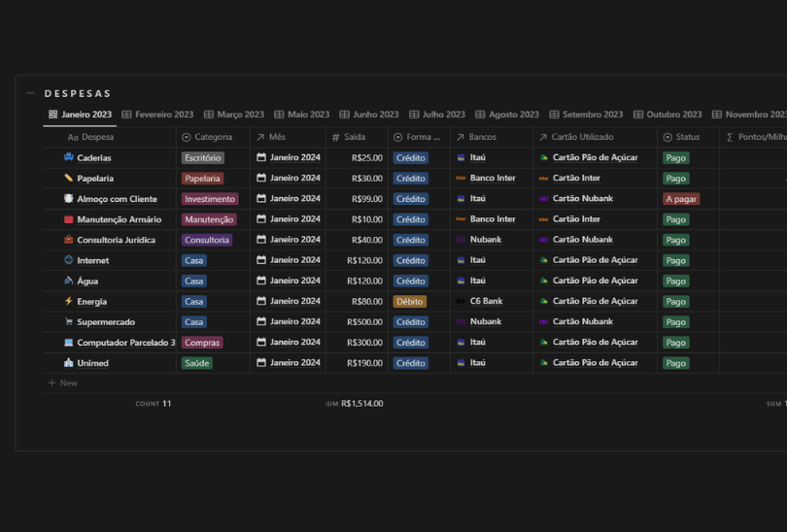Click the laptop icon beside Computador Parcelado

point(69,343)
